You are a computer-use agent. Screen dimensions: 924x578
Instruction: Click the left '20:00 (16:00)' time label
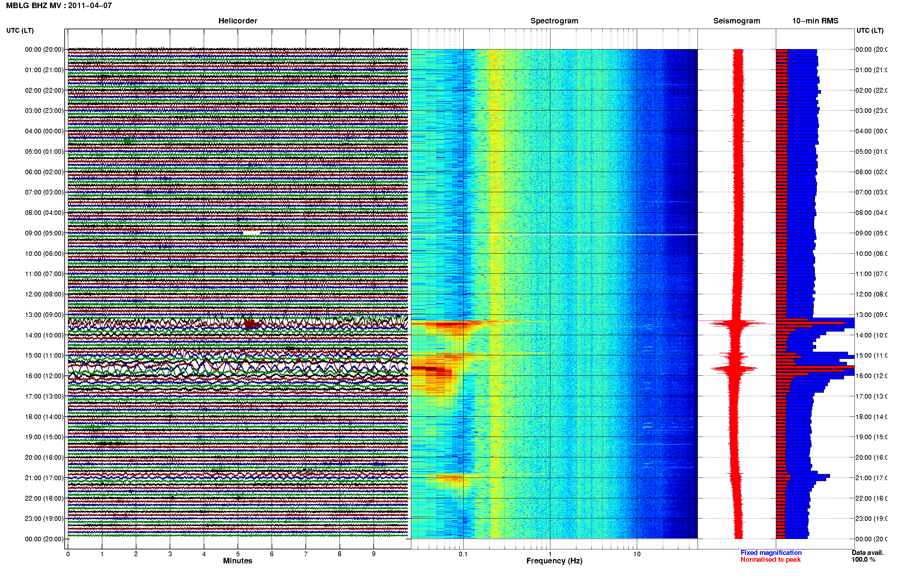44,457
